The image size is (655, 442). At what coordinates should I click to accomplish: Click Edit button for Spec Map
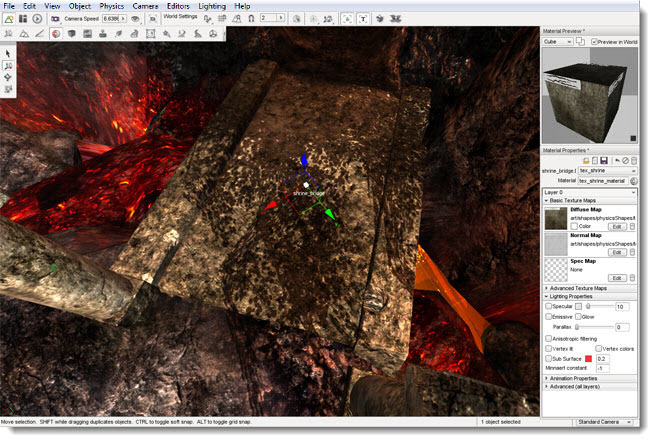[x=617, y=278]
